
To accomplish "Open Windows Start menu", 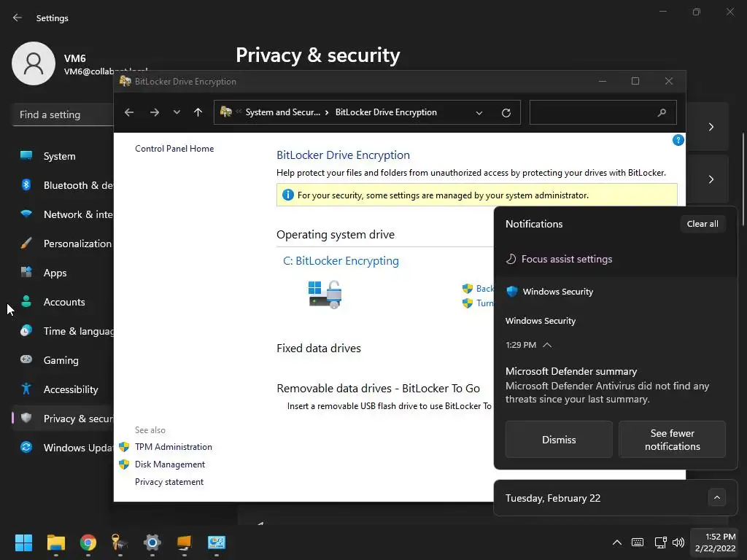I will [23, 542].
